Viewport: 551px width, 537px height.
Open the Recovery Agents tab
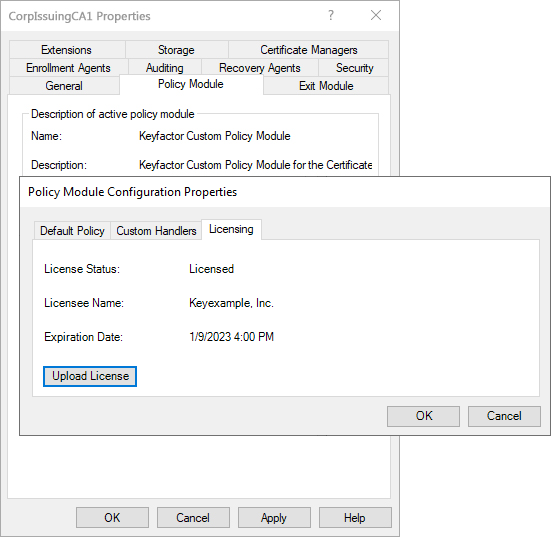[260, 67]
